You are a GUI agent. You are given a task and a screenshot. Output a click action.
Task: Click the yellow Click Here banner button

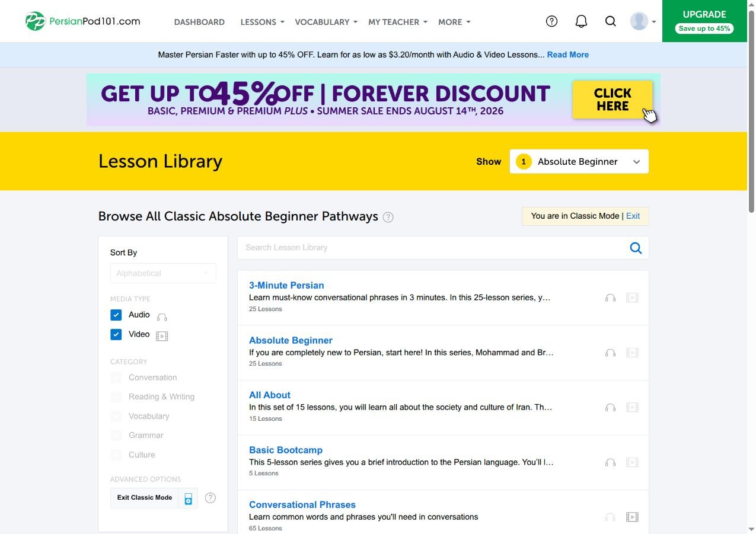[x=613, y=100]
